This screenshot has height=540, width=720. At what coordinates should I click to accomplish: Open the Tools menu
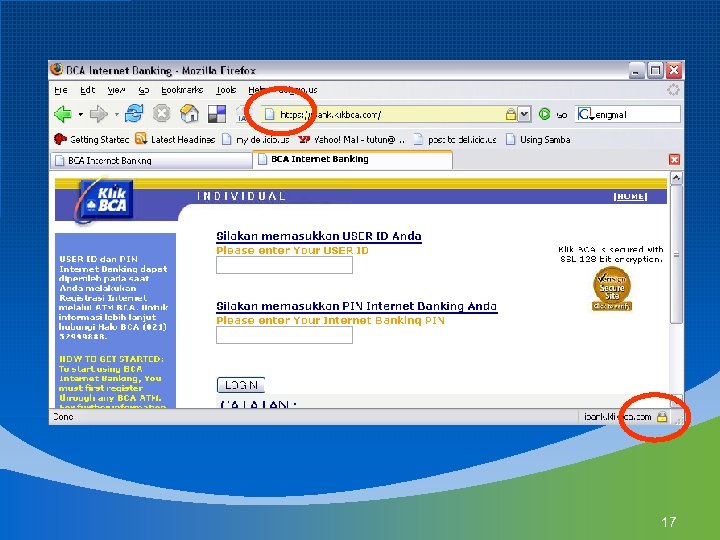226,90
